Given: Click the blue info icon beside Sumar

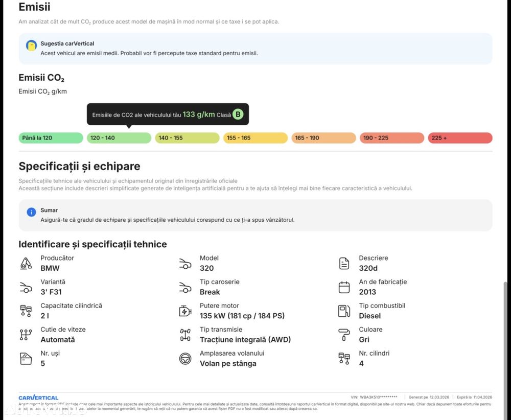Looking at the screenshot, I should (x=31, y=212).
